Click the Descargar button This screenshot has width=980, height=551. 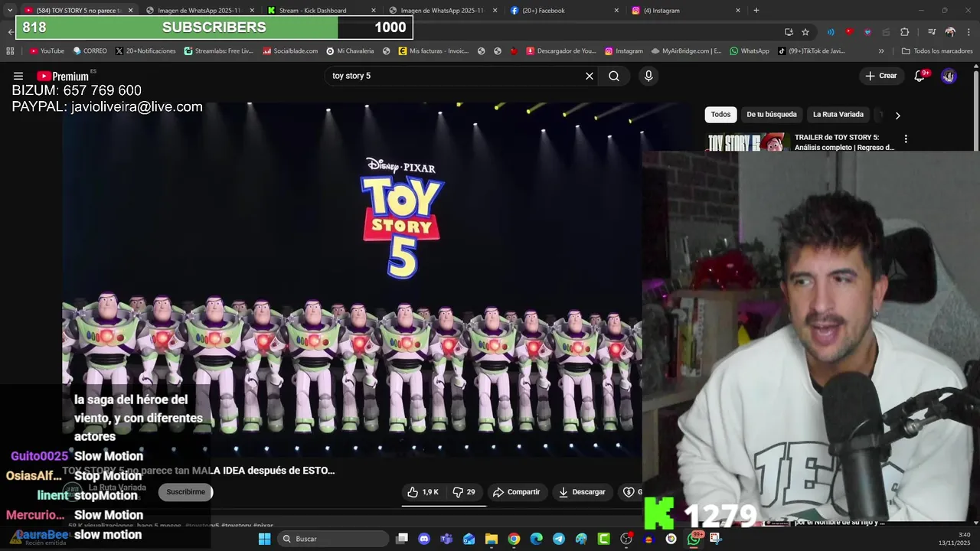[x=582, y=492]
